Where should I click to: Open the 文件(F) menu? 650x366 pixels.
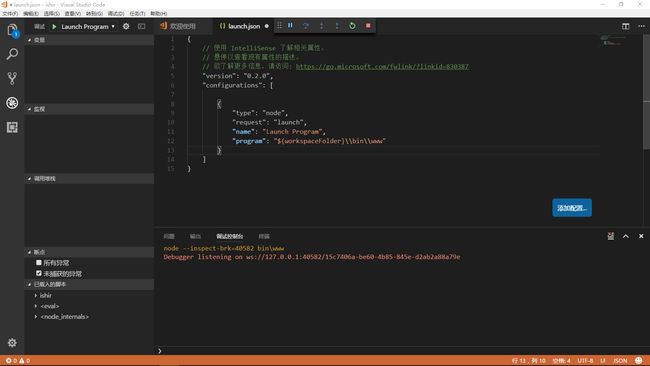(10, 14)
